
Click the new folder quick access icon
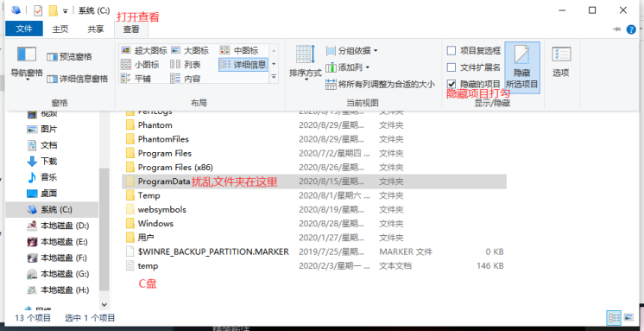(53, 10)
